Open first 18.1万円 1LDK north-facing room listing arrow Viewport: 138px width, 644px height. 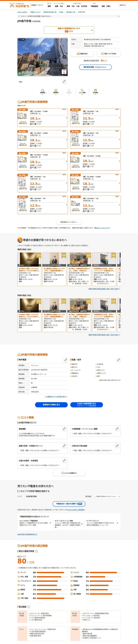point(66,118)
